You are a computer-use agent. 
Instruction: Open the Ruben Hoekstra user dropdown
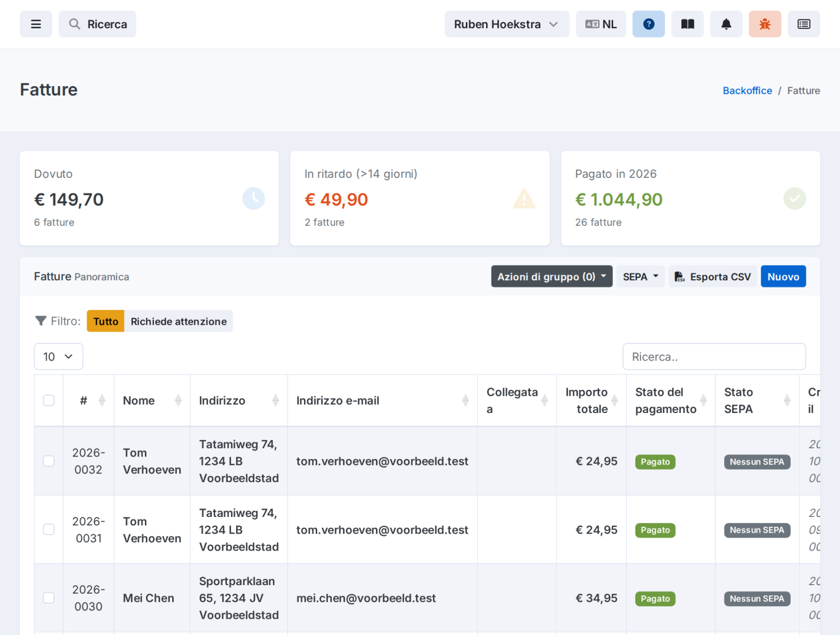pos(507,24)
